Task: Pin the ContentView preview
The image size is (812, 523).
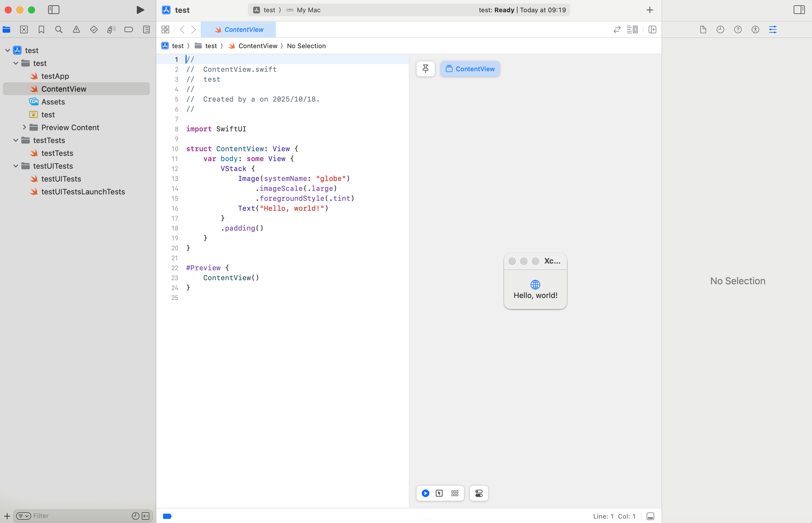Action: (x=425, y=69)
